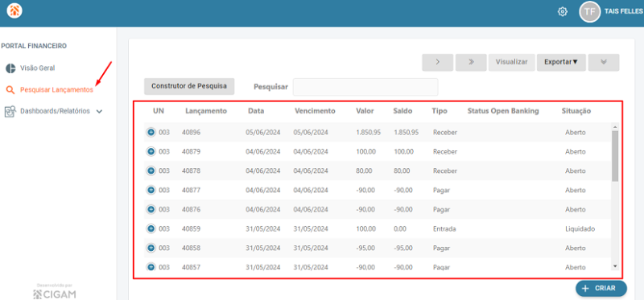Click the Visualizar button
The width and height of the screenshot is (644, 300).
click(x=511, y=63)
